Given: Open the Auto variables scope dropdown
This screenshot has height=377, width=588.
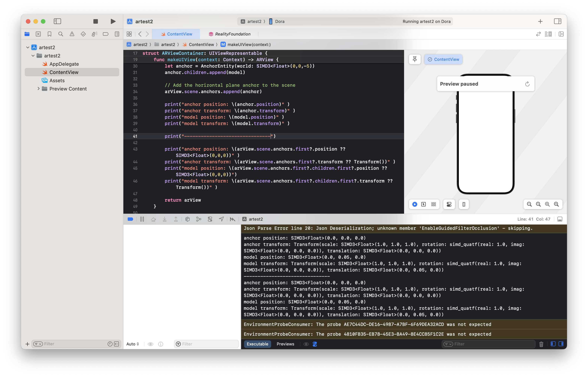Looking at the screenshot, I should [133, 344].
